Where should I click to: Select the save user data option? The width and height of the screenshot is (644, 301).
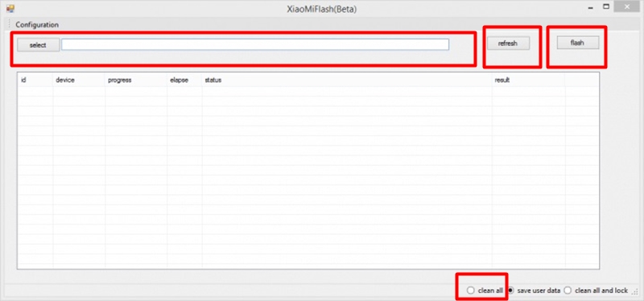tap(534, 291)
